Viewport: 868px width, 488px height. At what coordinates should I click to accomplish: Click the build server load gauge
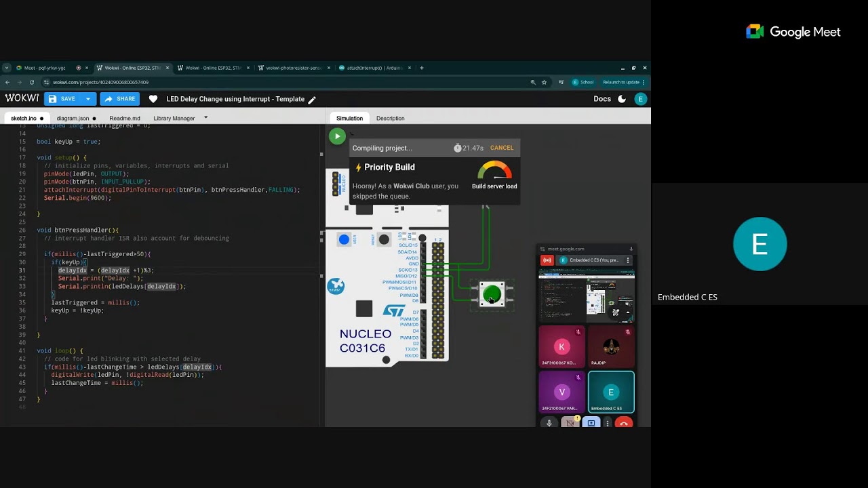(494, 170)
